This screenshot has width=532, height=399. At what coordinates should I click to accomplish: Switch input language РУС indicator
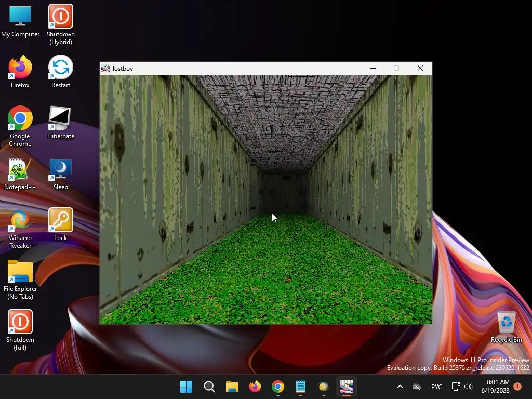436,387
